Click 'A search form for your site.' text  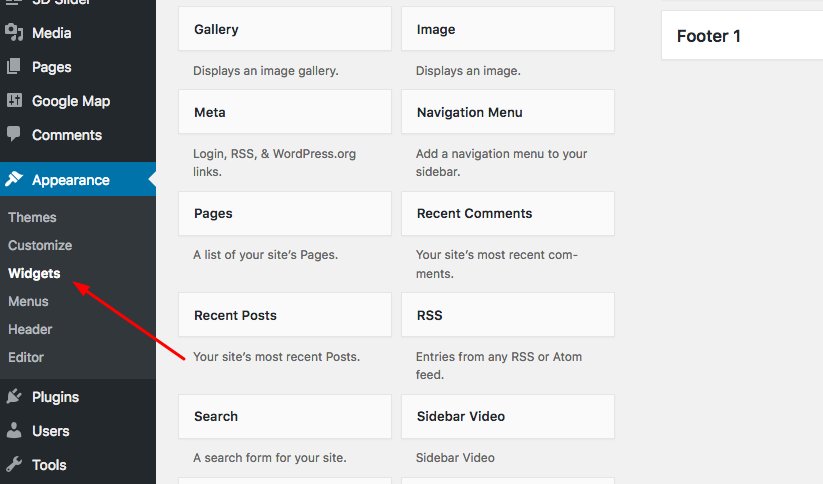[x=270, y=458]
